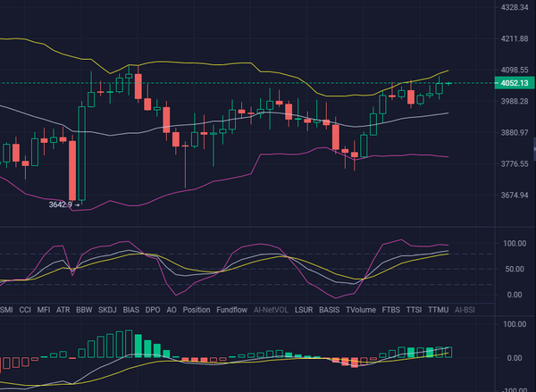This screenshot has width=536, height=392.
Task: Click the 4328.34 price axis label
Action: 515,7
